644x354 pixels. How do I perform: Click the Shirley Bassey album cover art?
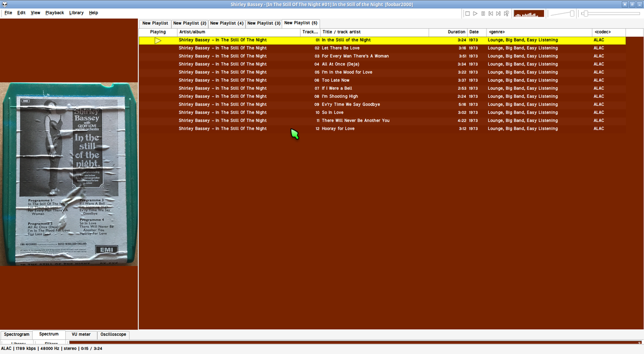69,174
